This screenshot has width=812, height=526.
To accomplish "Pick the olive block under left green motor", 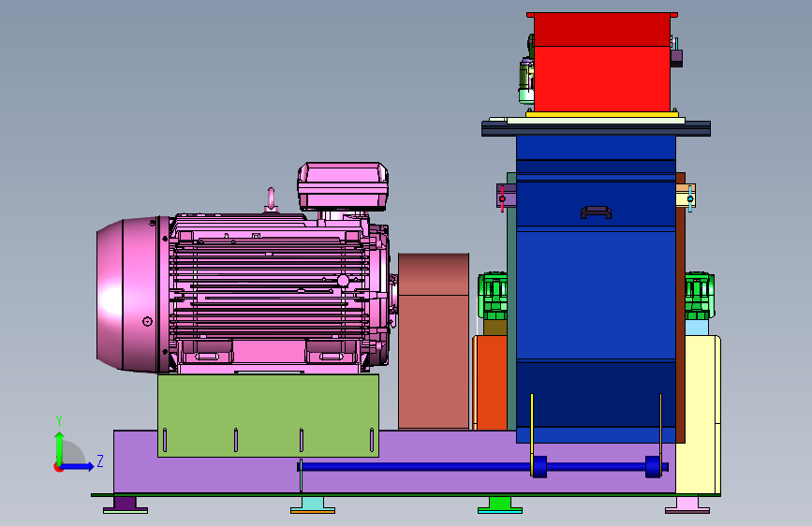I will 495,328.
